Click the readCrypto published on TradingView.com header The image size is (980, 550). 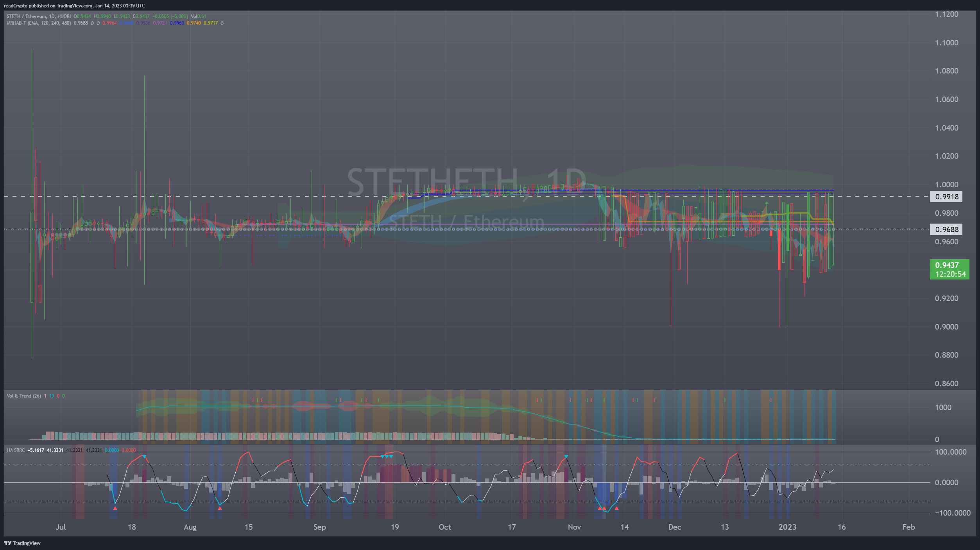pyautogui.click(x=74, y=6)
